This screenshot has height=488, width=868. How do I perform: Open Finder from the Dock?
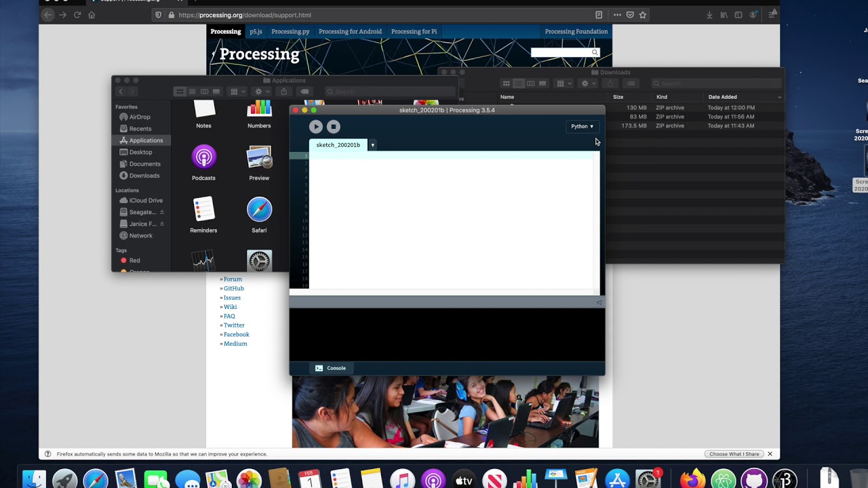[34, 479]
